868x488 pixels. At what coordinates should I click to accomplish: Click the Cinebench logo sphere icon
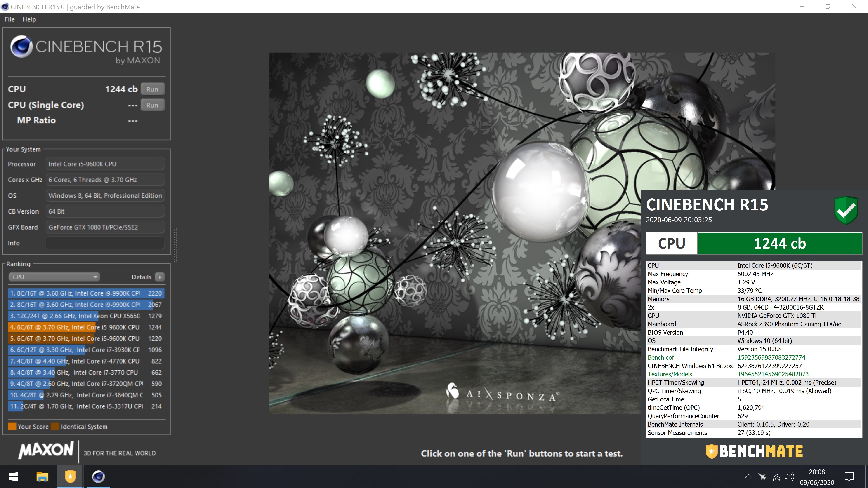[x=21, y=46]
